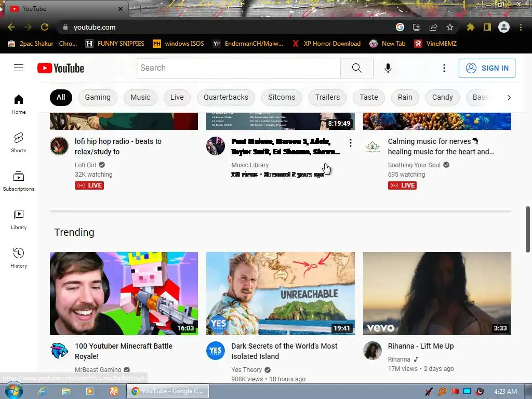The image size is (532, 399).
Task: Open Soothing Your Soul channel avatar
Action: pos(373,147)
